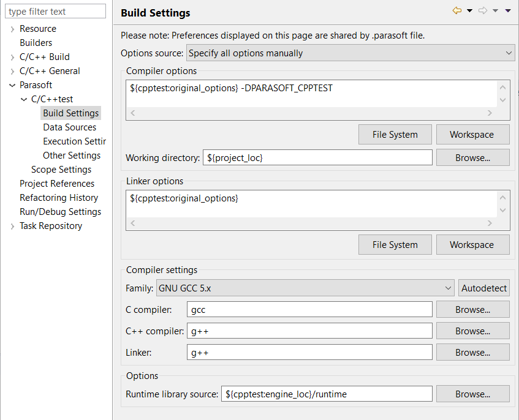Select Data Sources in the tree
The height and width of the screenshot is (420, 519).
(69, 127)
